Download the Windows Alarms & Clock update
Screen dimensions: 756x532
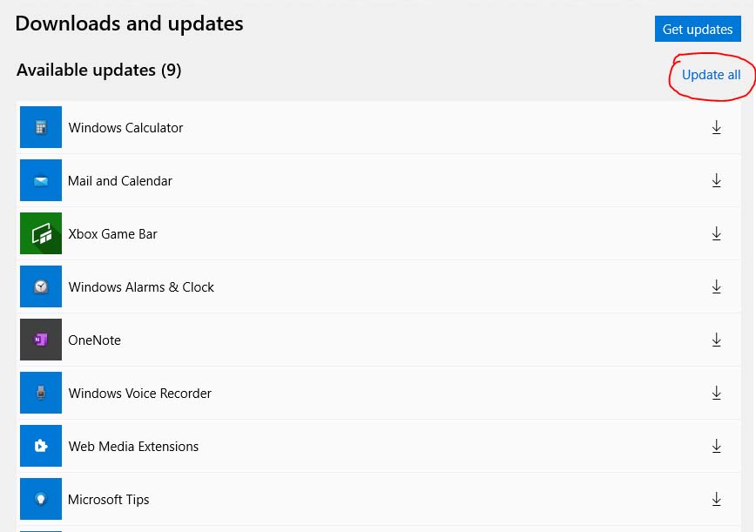pos(716,286)
